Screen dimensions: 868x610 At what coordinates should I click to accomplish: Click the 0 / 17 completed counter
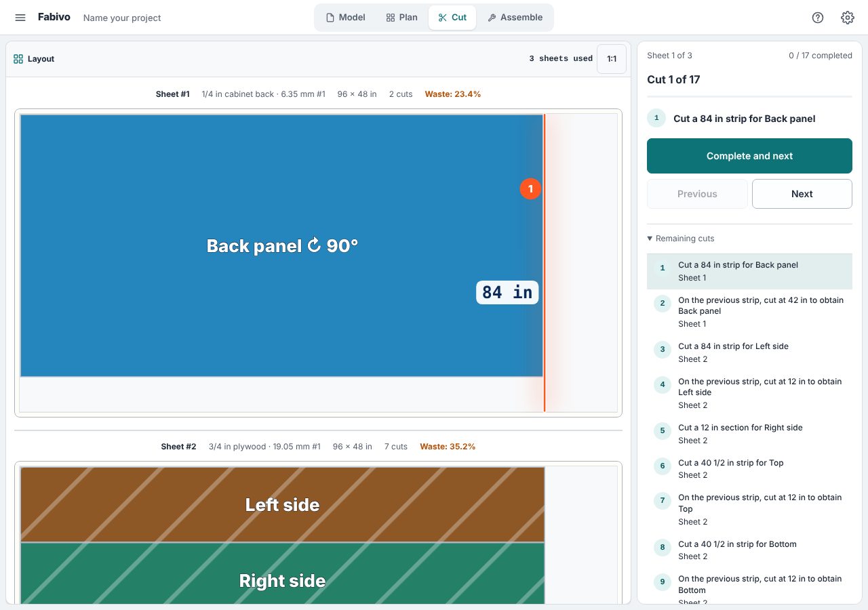(821, 56)
